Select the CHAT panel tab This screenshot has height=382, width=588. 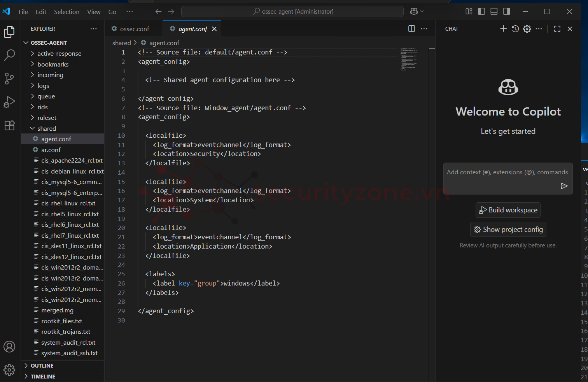click(x=452, y=29)
